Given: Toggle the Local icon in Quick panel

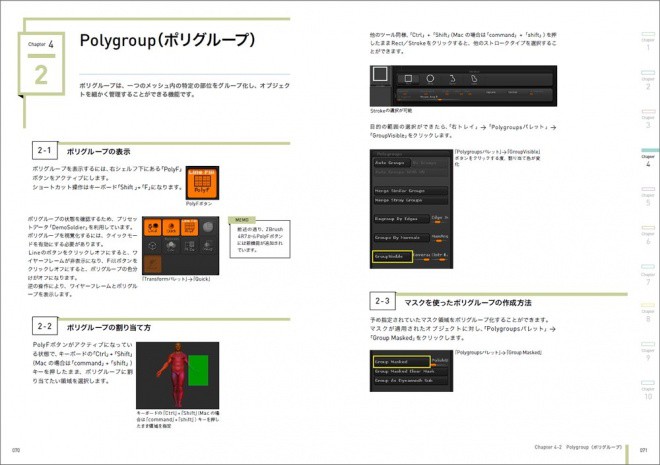Looking at the screenshot, I should (153, 228).
